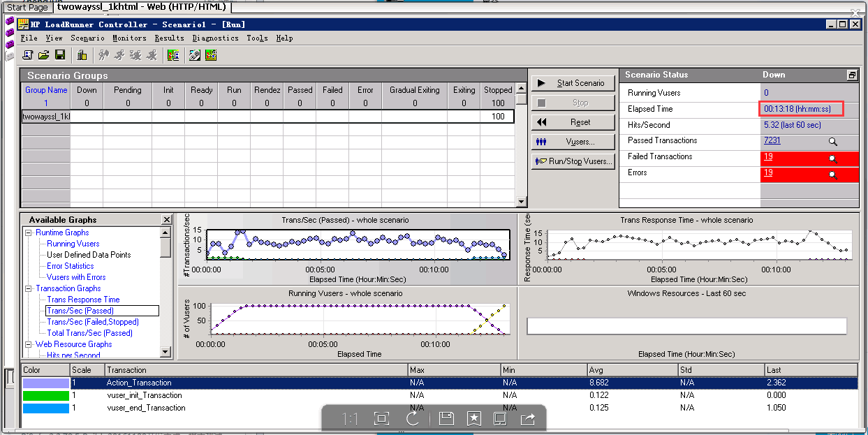Click the Analyze Results toolbar icon
This screenshot has height=435, width=868.
(x=210, y=54)
